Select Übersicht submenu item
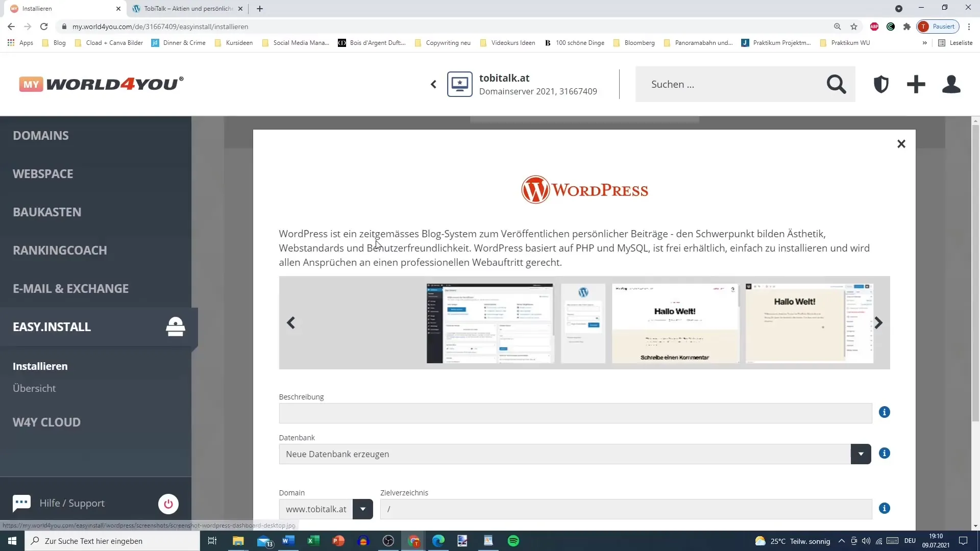 [34, 388]
